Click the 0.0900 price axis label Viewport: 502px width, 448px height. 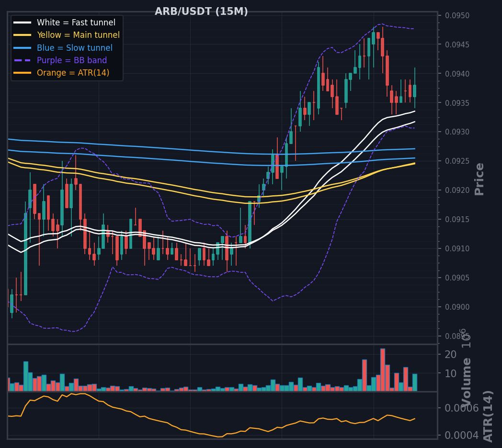(x=457, y=307)
